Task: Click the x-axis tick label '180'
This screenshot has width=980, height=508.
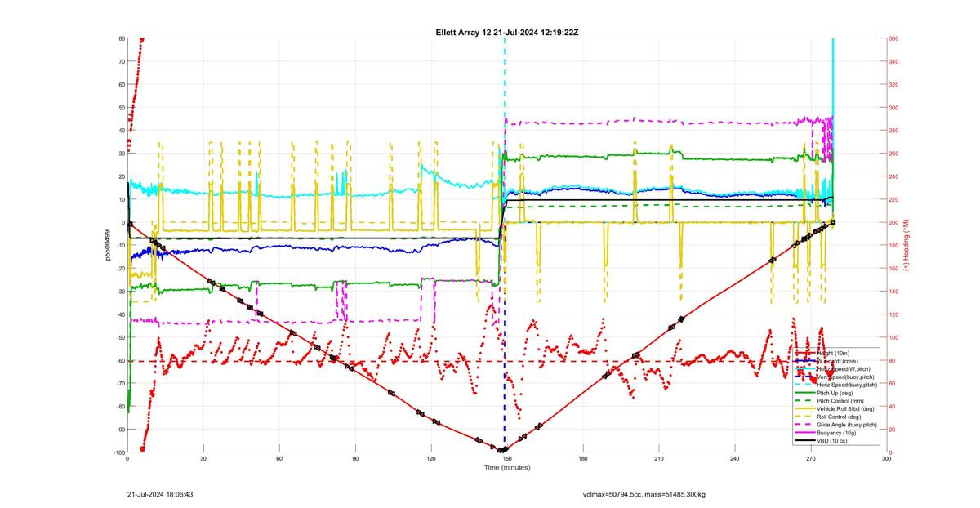Action: [x=583, y=460]
